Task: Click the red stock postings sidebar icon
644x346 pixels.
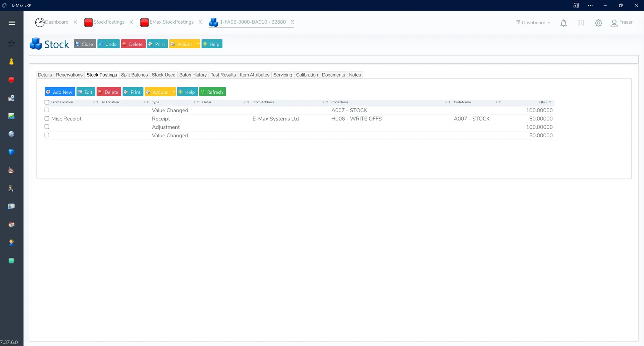Action: pos(11,80)
